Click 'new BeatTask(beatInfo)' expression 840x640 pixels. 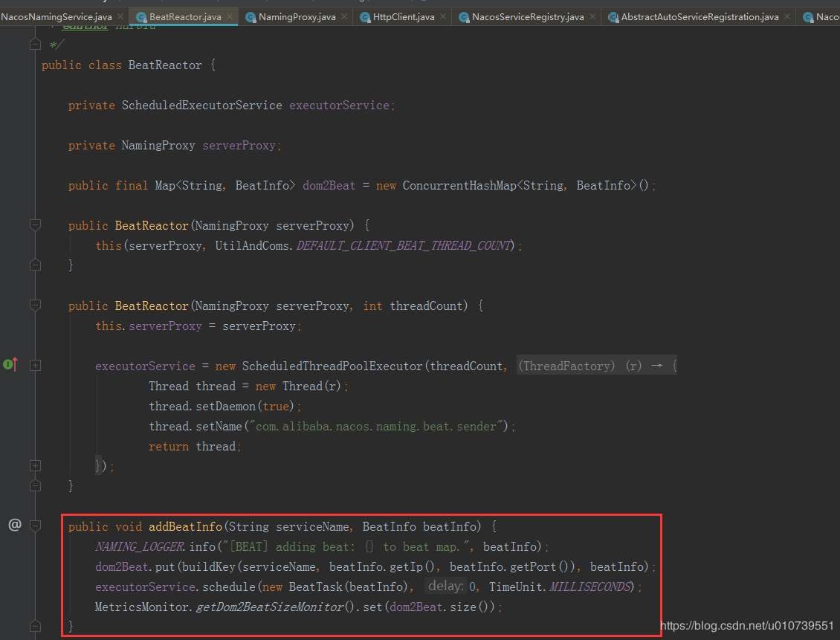[335, 587]
